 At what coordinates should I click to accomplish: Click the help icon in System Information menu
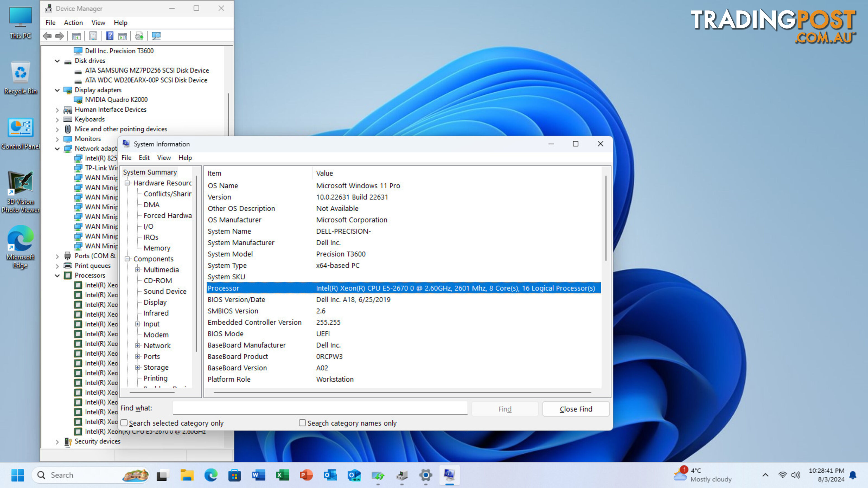[185, 157]
